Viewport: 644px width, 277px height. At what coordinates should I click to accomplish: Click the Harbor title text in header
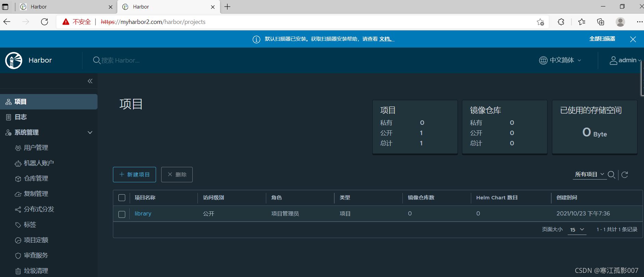(40, 60)
